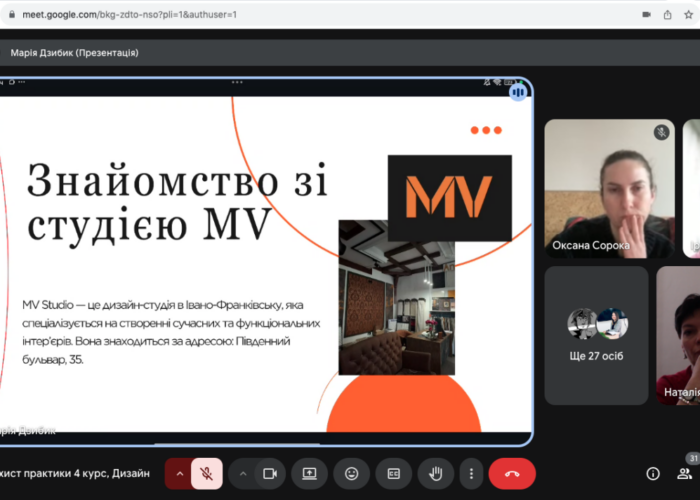Click the present screen icon
Screen dimensions: 700x500
tap(310, 473)
